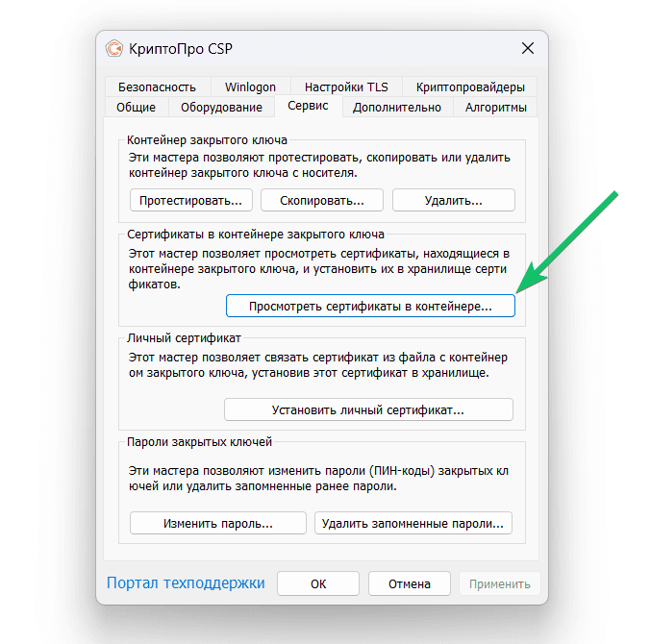The image size is (650, 644).
Task: Click the Скопировать container button
Action: [322, 201]
